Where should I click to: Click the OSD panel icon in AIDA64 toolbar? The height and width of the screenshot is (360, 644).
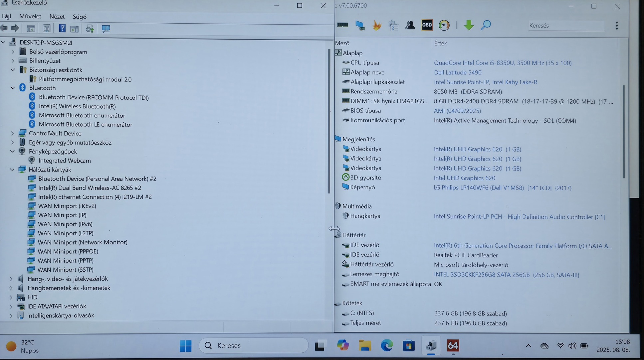[427, 25]
